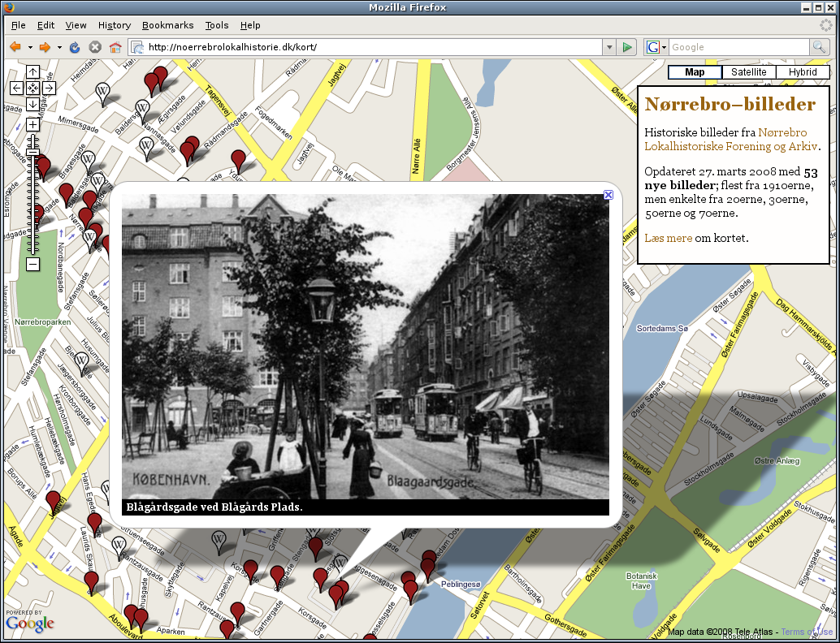840x643 pixels.
Task: Close the photo info window
Action: point(608,195)
